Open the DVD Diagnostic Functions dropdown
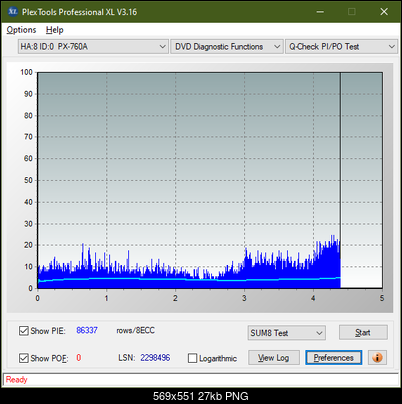Screen dimensions: 402x404 (227, 47)
